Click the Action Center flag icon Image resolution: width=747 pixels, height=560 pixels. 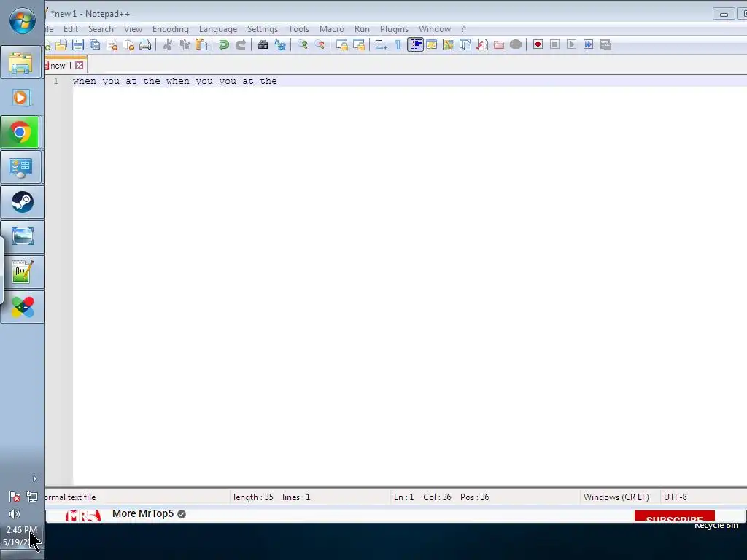[15, 497]
